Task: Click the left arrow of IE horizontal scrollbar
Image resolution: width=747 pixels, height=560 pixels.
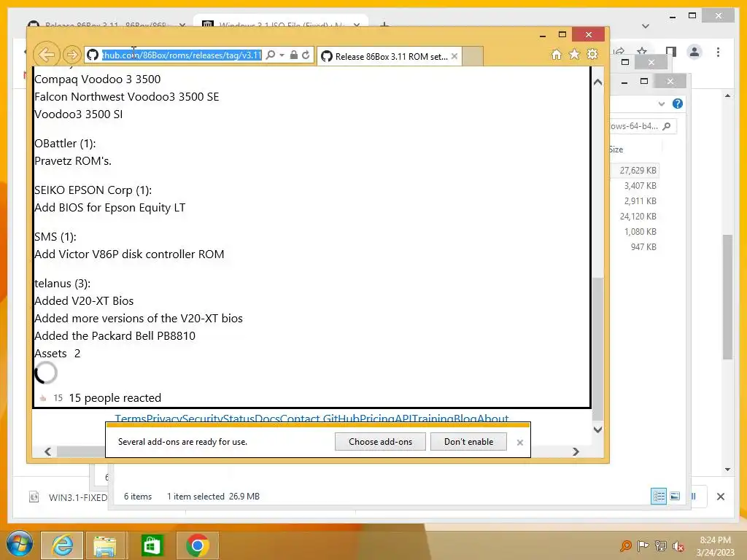Action: [x=47, y=451]
